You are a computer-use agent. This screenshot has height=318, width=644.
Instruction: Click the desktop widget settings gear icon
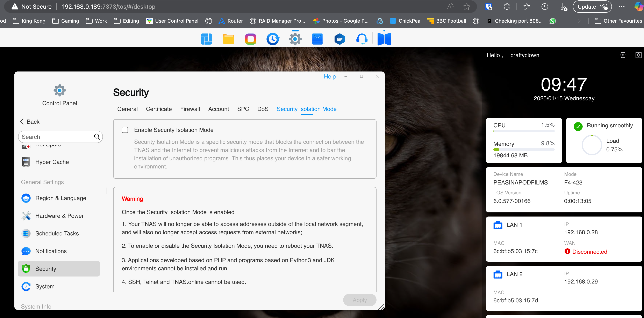click(x=623, y=55)
